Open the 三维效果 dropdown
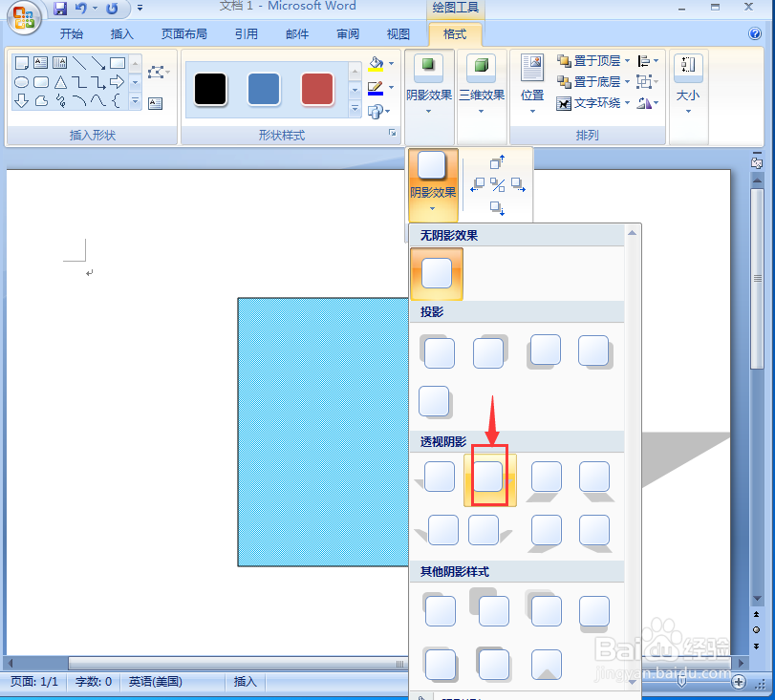The image size is (775, 700). (482, 96)
